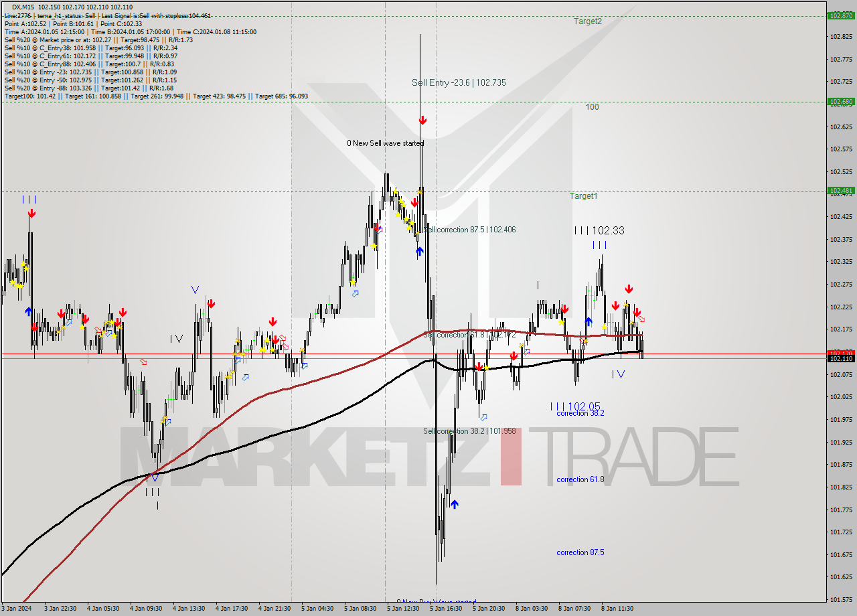
Task: Click the green 102.680 price tag
Action: pos(840,102)
